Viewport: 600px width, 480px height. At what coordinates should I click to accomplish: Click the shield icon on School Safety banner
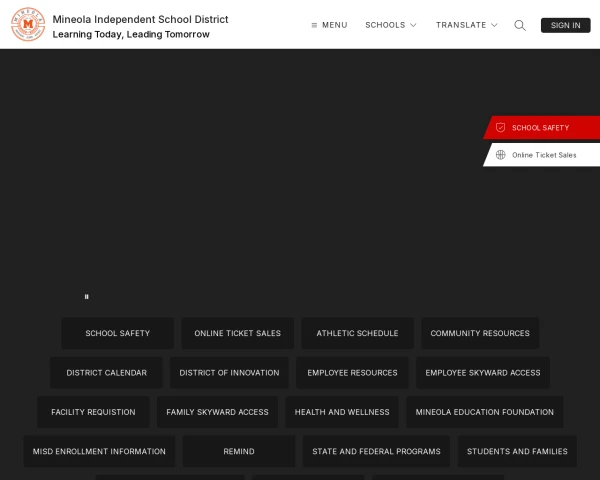pos(501,127)
